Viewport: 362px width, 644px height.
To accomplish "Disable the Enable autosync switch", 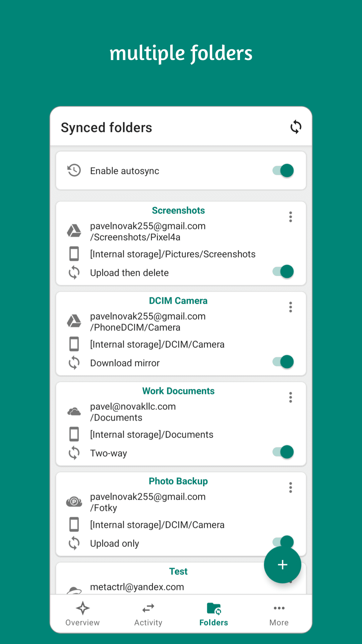I will [283, 170].
